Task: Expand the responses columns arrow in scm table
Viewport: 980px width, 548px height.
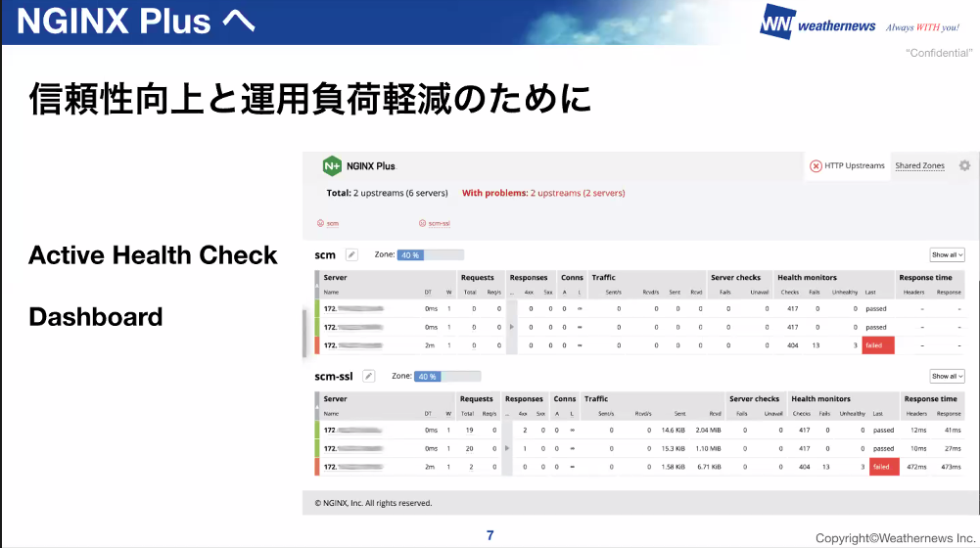Action: point(512,327)
